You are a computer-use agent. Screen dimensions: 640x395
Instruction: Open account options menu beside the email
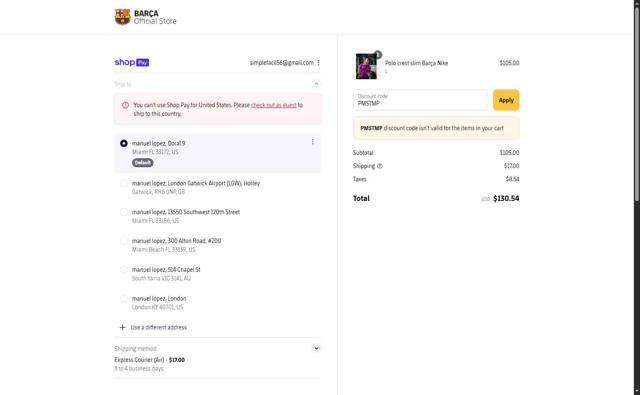coord(318,63)
